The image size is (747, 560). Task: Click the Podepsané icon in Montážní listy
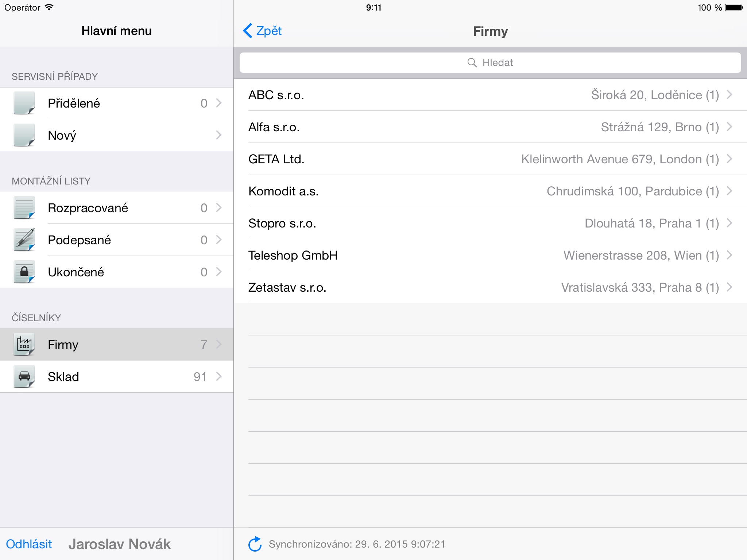24,240
